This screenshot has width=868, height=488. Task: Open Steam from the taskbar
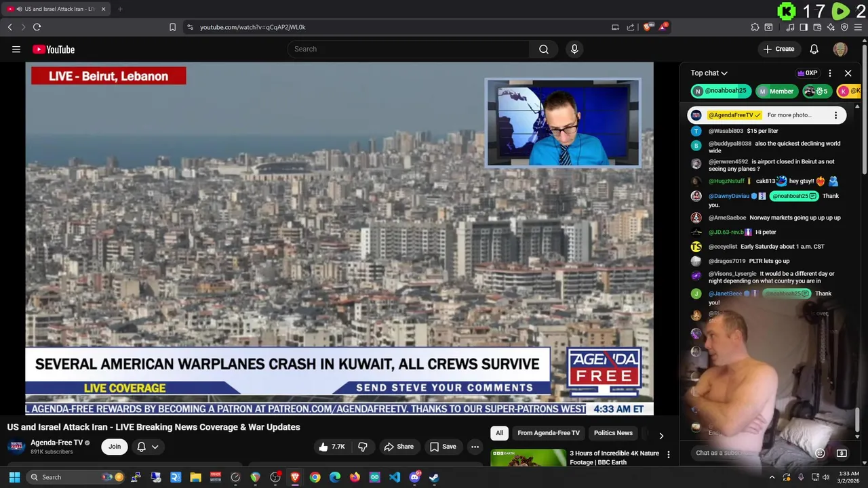pos(434,477)
